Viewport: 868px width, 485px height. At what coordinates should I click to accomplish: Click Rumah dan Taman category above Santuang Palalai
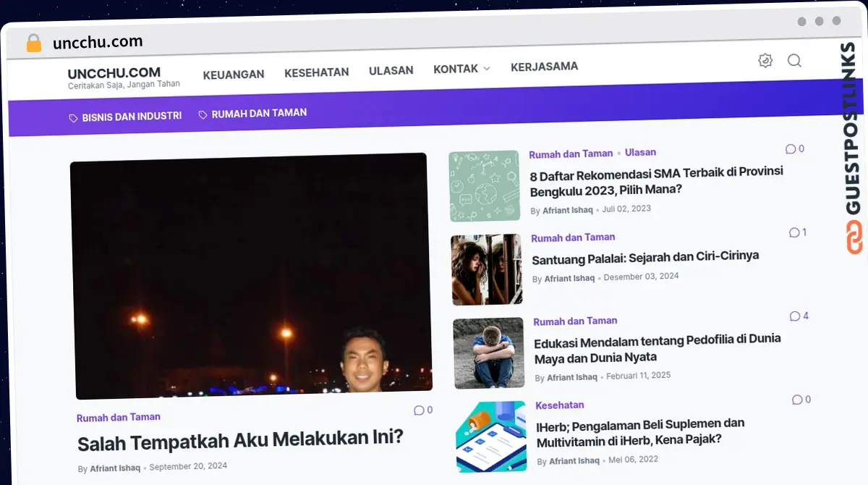[x=573, y=237]
